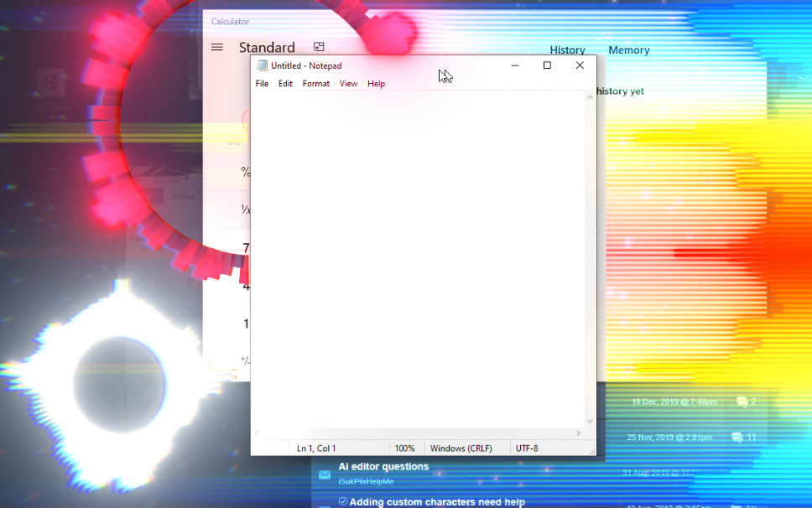Viewport: 812px width, 508px height.
Task: Open the faded Unity Hub desktop icon
Action: [x=50, y=89]
